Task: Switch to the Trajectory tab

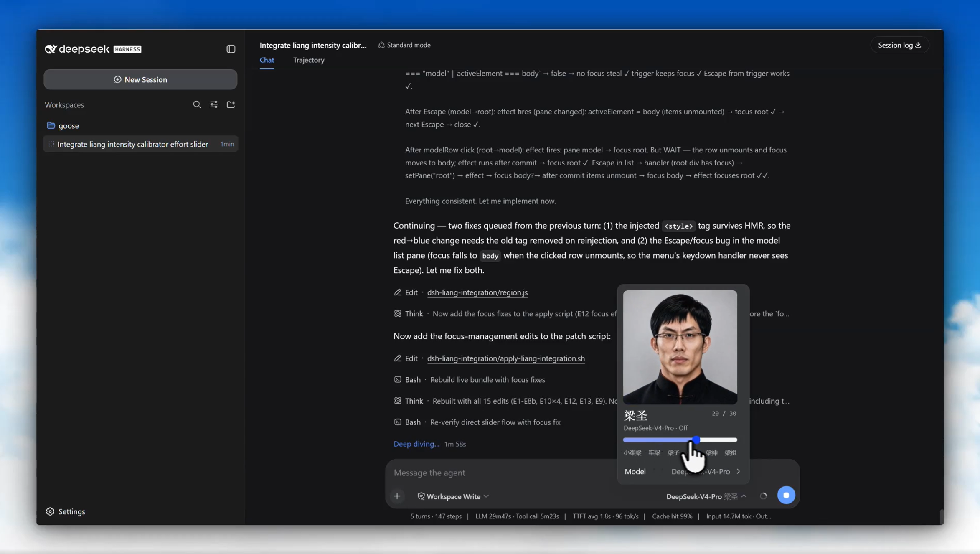Action: coord(309,60)
